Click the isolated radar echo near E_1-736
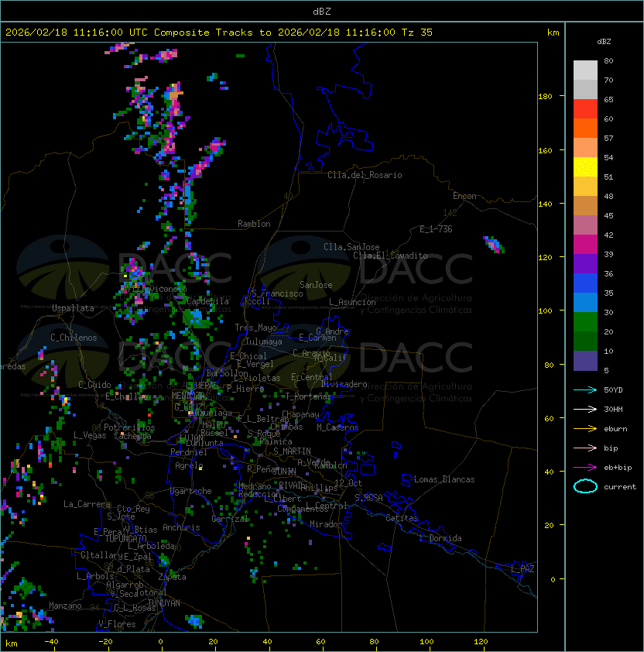 click(x=494, y=244)
